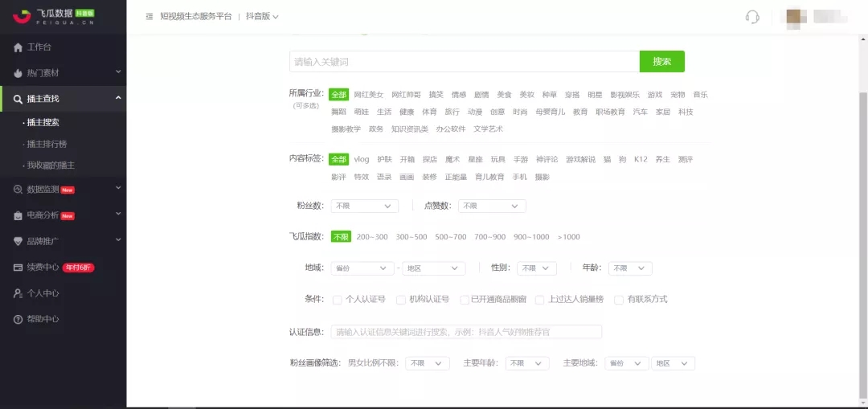Click the 数据监测 monitoring icon
Screen dimensions: 868x409
(x=18, y=190)
